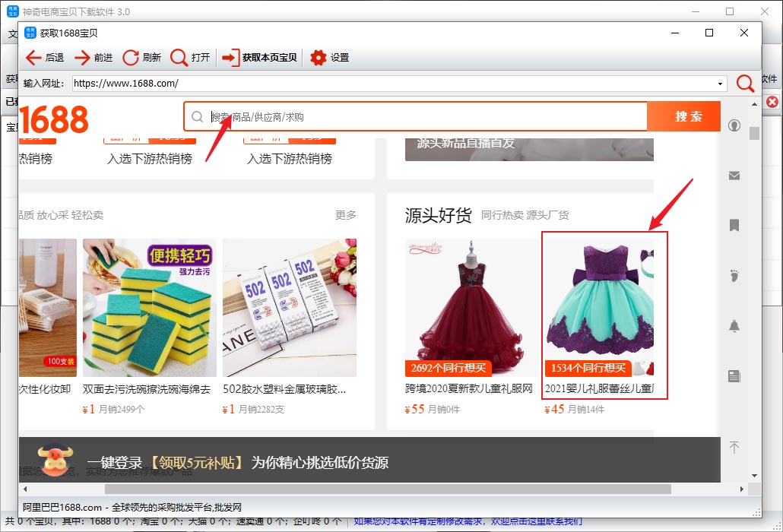Open the news list sidebar icon
783x532 pixels.
(x=734, y=375)
